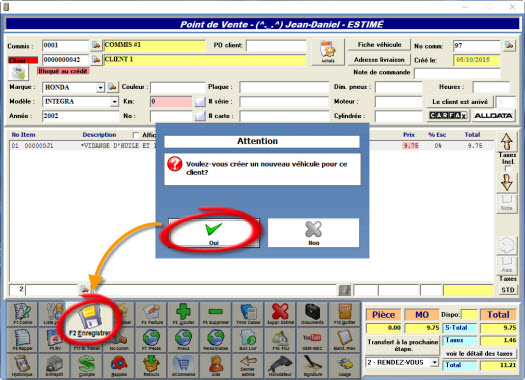Open the F1 Comm button

(x=22, y=314)
